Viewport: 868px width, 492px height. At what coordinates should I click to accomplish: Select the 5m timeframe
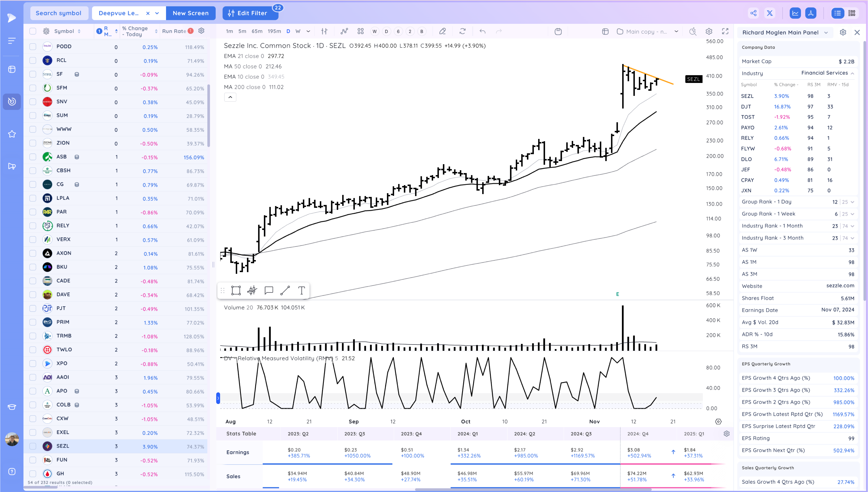[242, 31]
